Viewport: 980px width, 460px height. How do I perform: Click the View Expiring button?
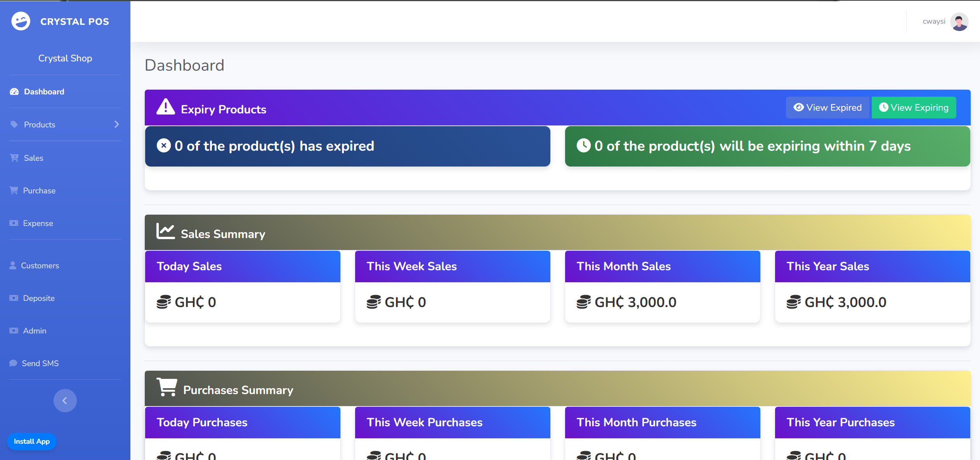[x=914, y=108]
